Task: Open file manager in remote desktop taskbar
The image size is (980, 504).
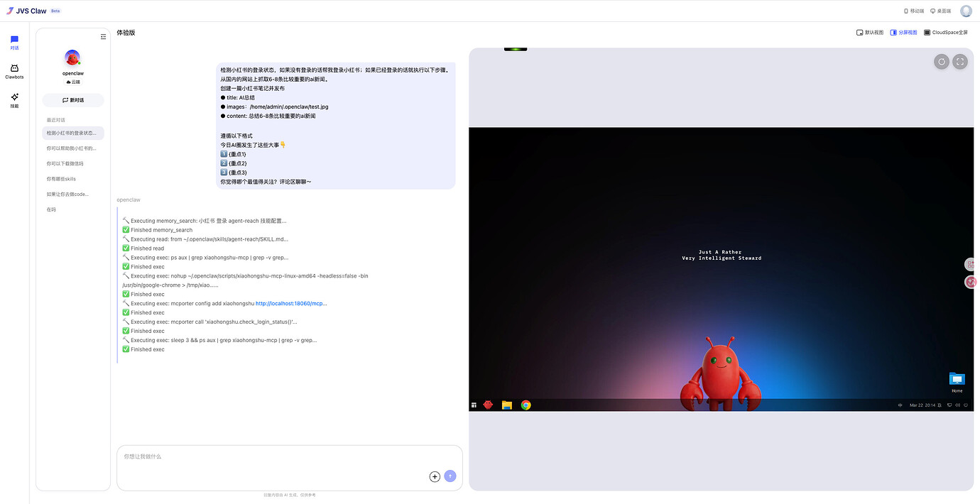Action: pyautogui.click(x=507, y=405)
